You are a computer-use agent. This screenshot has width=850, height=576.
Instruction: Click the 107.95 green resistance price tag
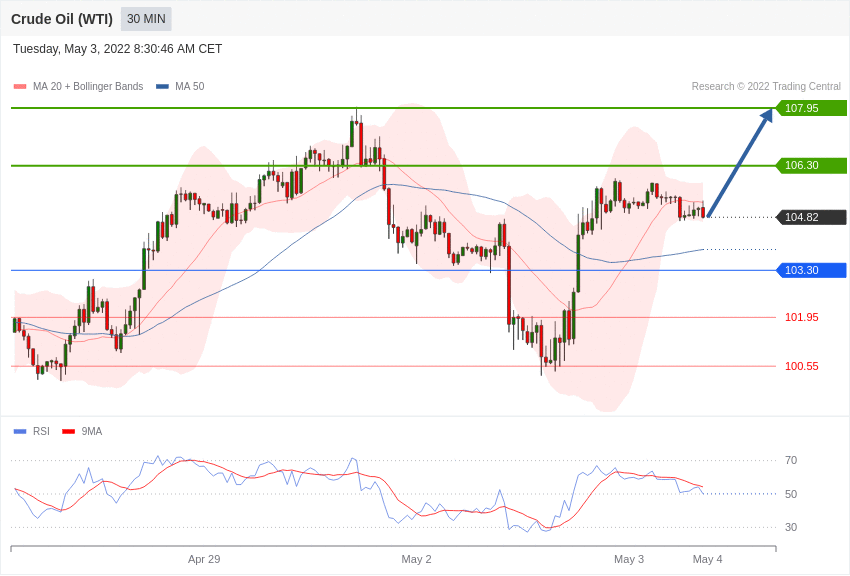(809, 108)
